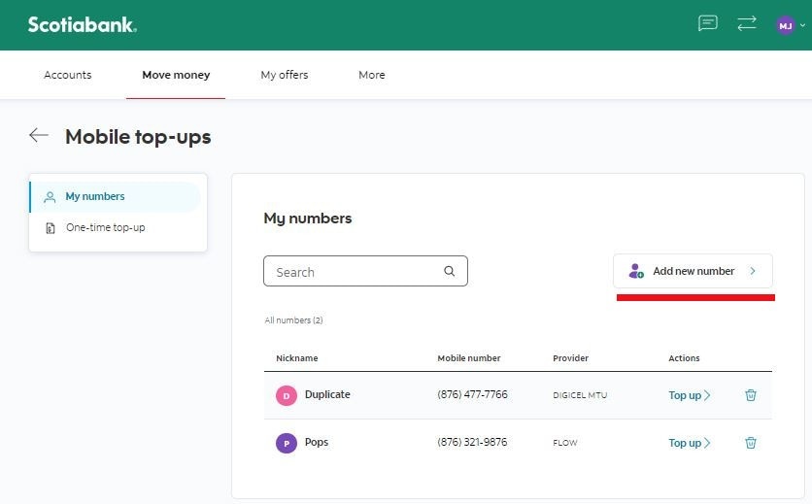Click the purple P avatar for Pops
812x504 pixels.
pyautogui.click(x=286, y=443)
